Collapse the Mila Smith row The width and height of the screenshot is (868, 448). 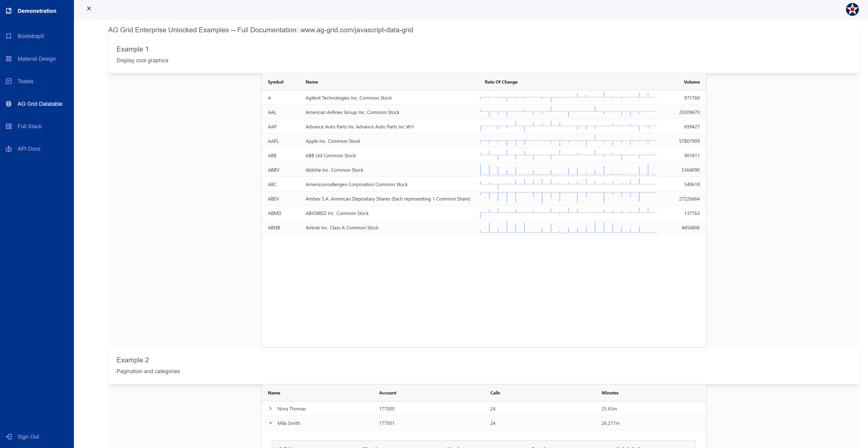point(270,423)
